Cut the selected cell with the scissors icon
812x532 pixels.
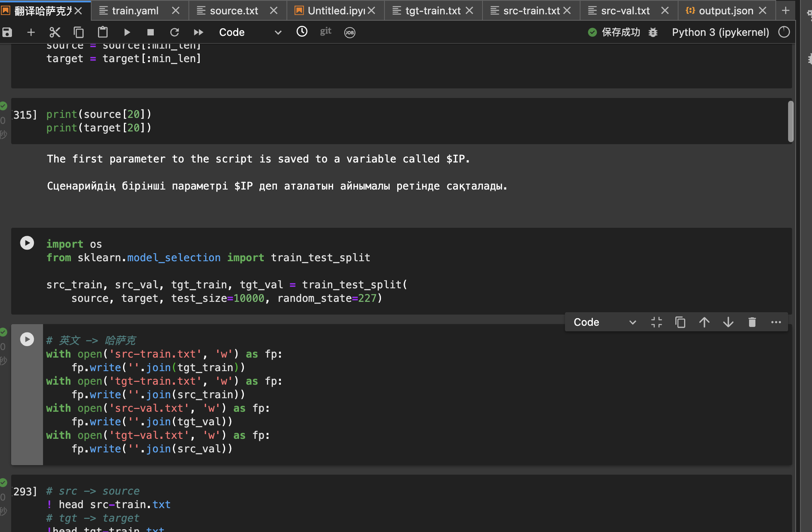[55, 32]
